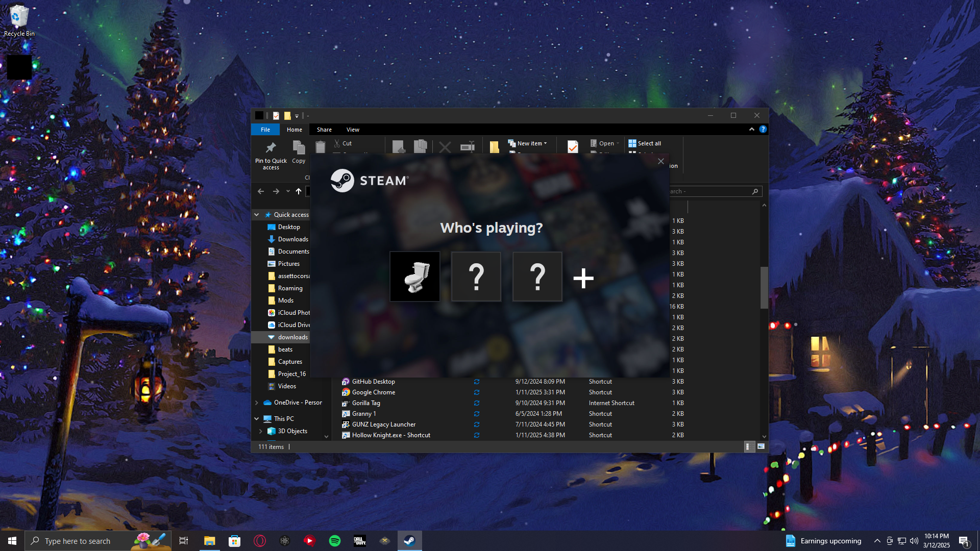Image resolution: width=980 pixels, height=551 pixels.
Task: Click Select all in Explorer ribbon
Action: click(x=645, y=143)
